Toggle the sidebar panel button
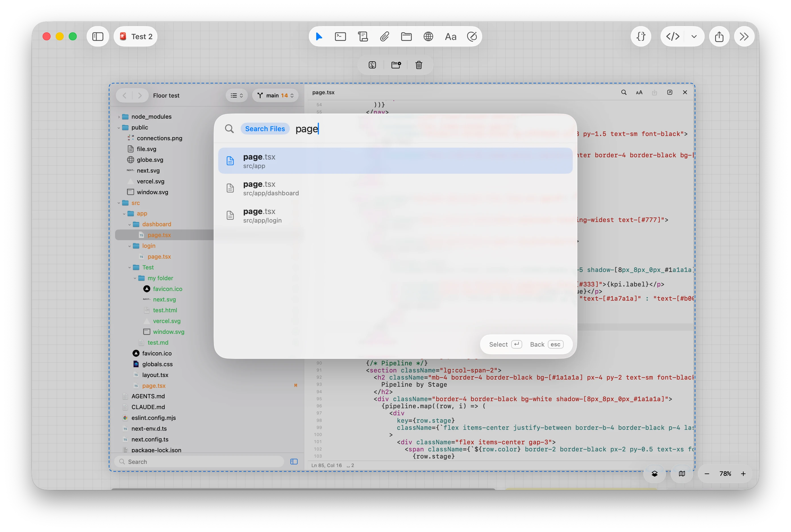 point(97,36)
